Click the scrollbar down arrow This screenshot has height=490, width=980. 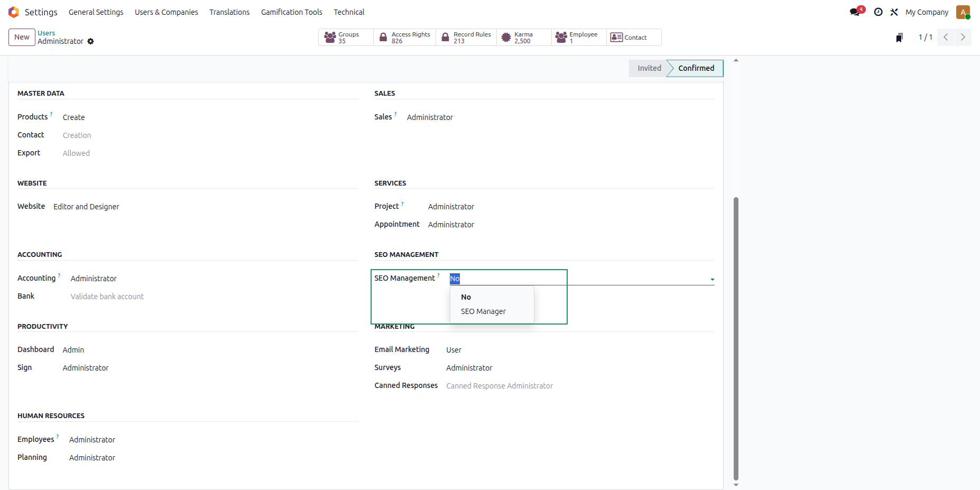click(736, 485)
